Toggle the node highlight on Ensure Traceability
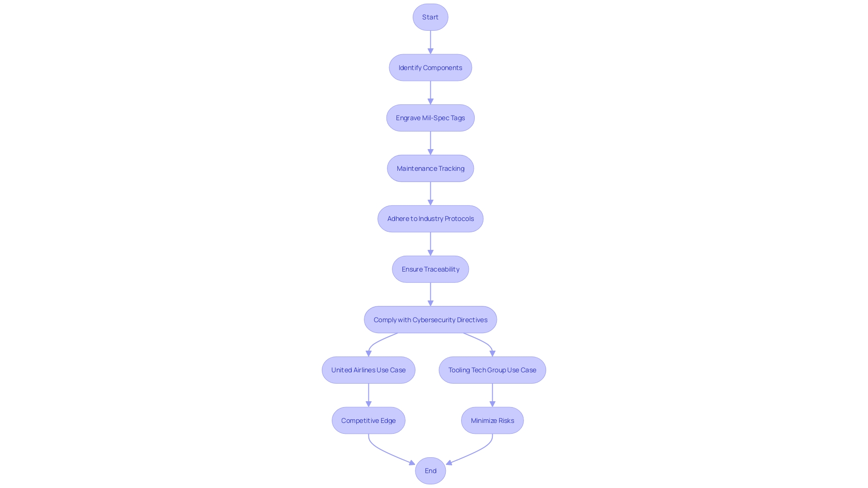The image size is (868, 488). click(430, 269)
